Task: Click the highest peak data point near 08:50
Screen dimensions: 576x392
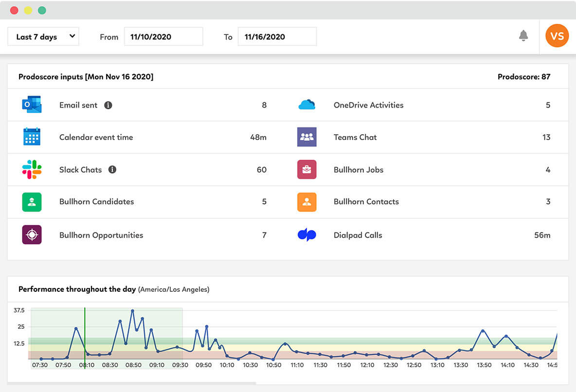Action: [x=133, y=311]
